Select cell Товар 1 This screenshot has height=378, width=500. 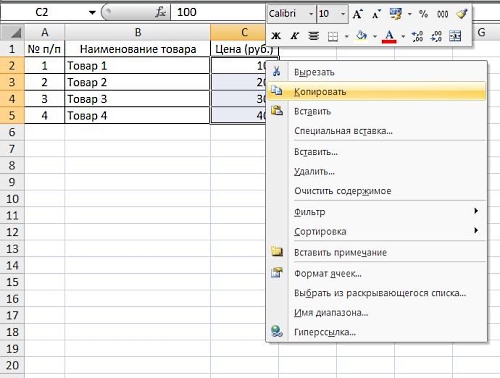pyautogui.click(x=138, y=66)
